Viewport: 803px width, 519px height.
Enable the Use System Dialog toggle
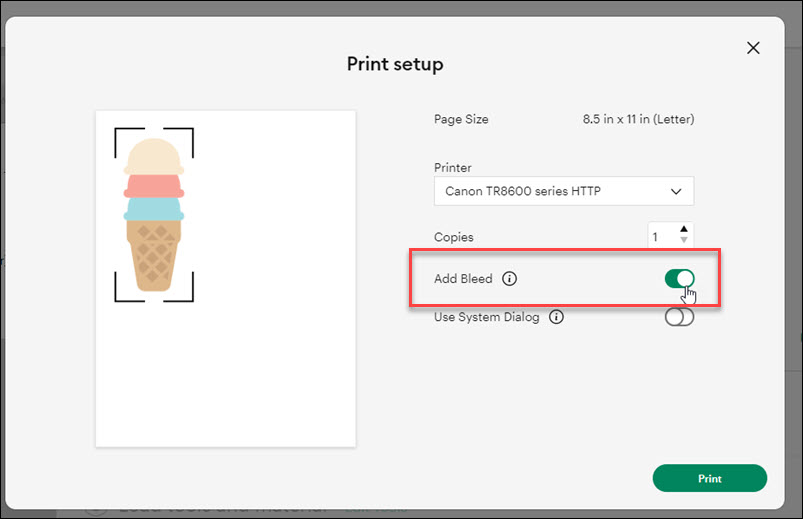[x=679, y=317]
